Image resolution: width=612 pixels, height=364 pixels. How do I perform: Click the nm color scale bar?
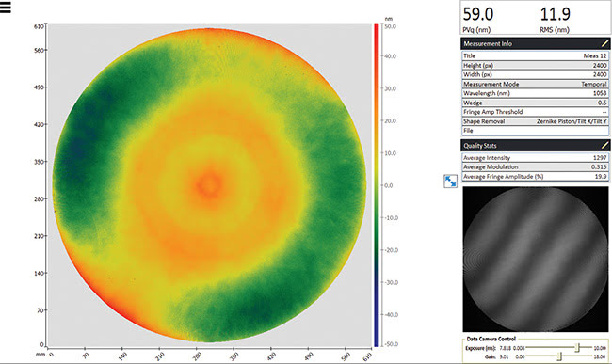(377, 184)
